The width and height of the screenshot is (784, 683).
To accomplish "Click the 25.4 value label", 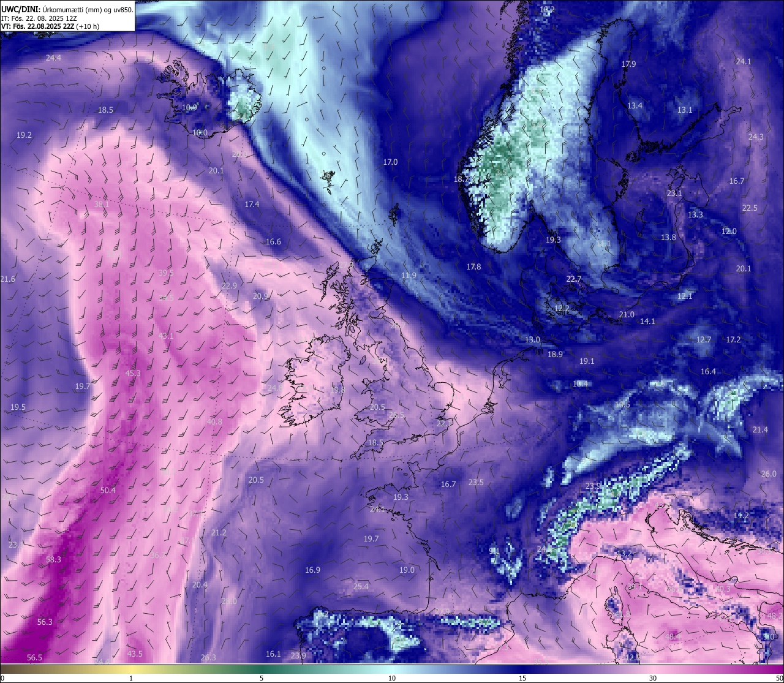I will click(361, 587).
